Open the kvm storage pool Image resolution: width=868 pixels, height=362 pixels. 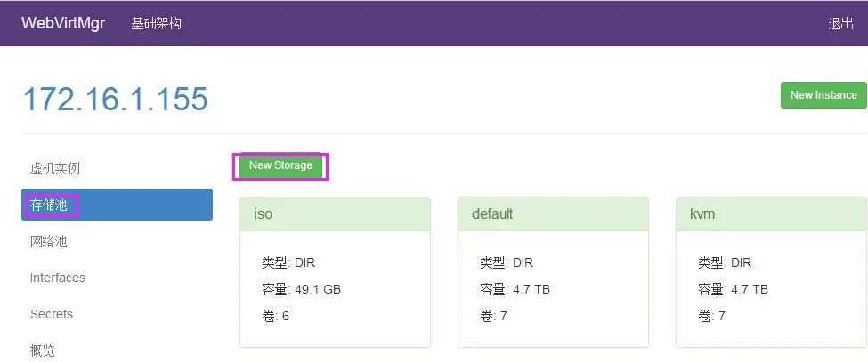tap(702, 214)
